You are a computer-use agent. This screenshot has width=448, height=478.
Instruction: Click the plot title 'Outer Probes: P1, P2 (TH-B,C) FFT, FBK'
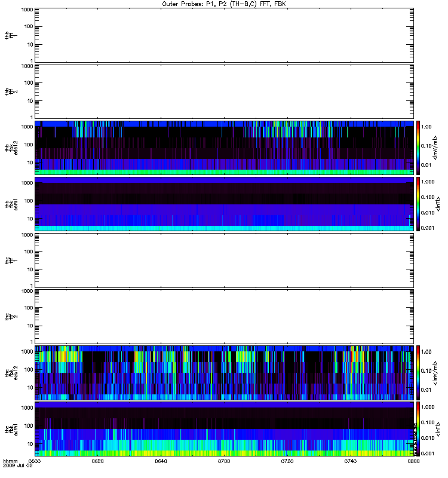(223, 4)
